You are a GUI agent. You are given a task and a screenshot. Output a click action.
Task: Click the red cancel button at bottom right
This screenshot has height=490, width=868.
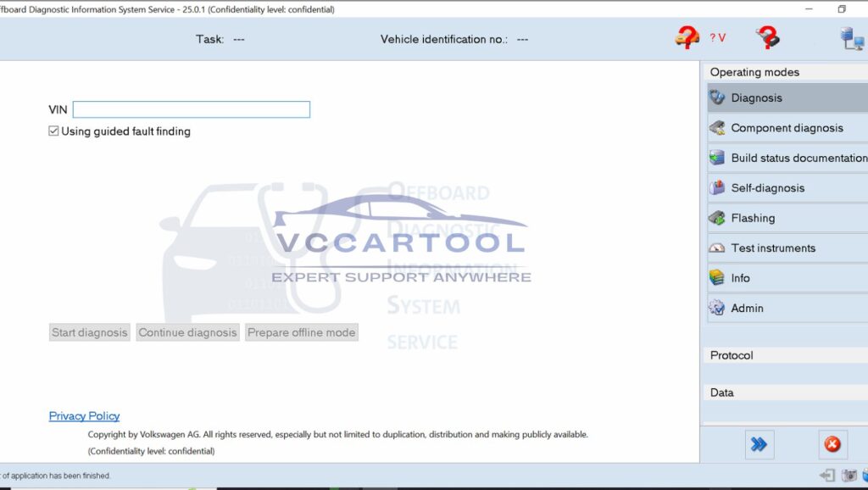tap(832, 444)
